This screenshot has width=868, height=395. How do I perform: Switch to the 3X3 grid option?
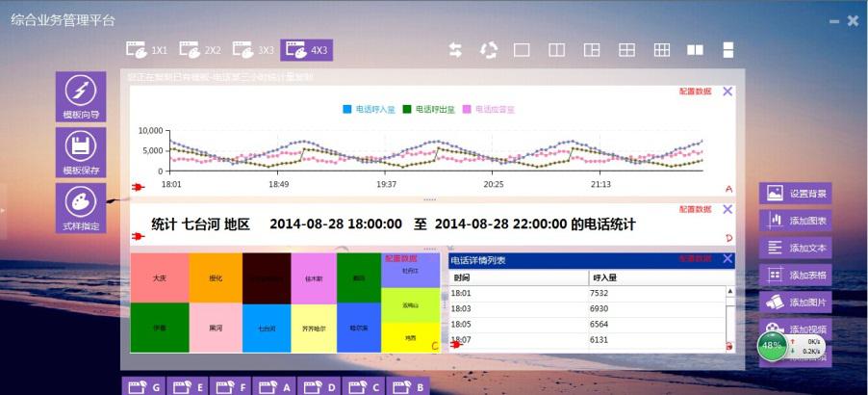254,49
